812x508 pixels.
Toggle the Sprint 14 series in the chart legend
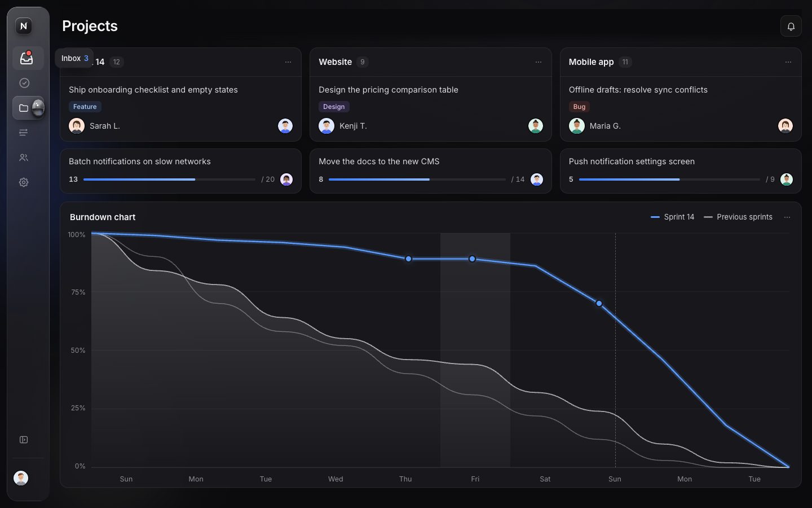[x=673, y=217]
